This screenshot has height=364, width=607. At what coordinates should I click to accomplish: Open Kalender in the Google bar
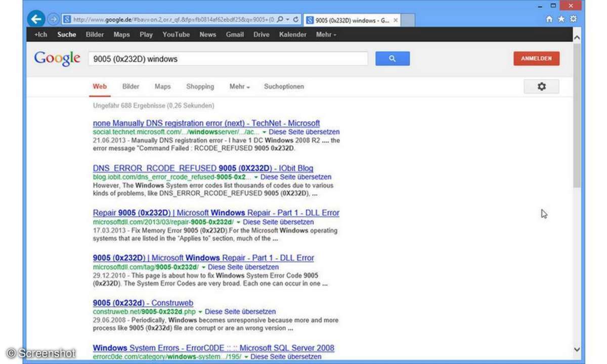[x=293, y=34]
